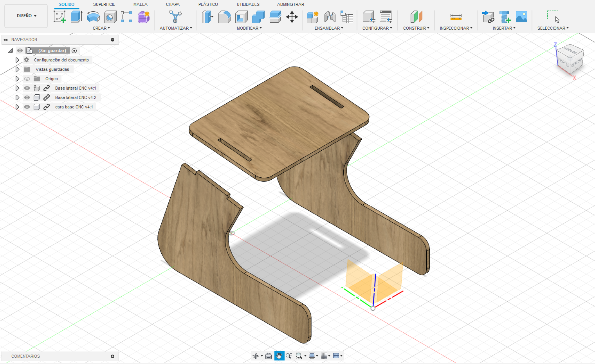Open the ENSAMBLAR dropdown menu
This screenshot has width=595, height=364.
point(329,28)
